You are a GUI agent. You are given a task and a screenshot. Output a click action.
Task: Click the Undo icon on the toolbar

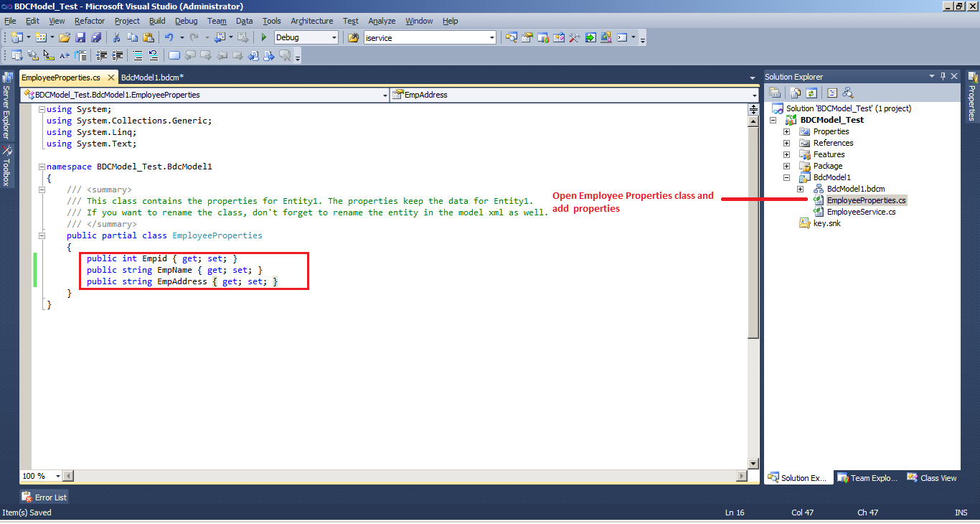169,37
